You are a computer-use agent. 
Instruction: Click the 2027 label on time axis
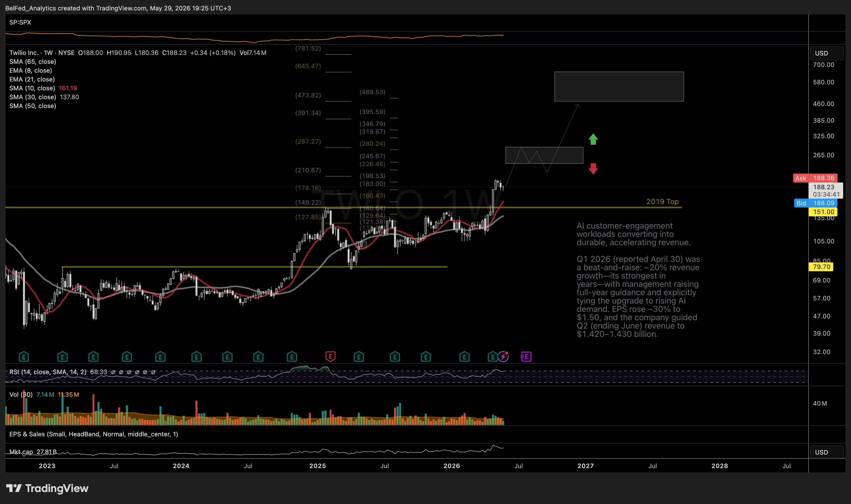coord(585,466)
